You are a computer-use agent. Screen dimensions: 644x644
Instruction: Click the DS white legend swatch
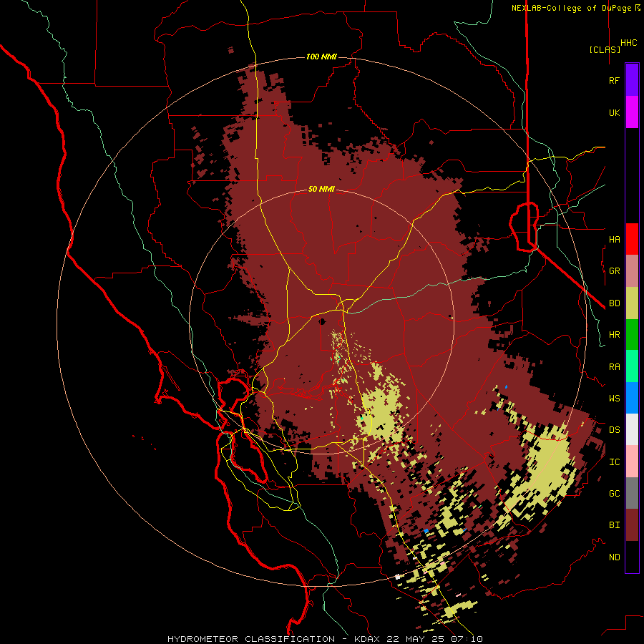(x=632, y=429)
